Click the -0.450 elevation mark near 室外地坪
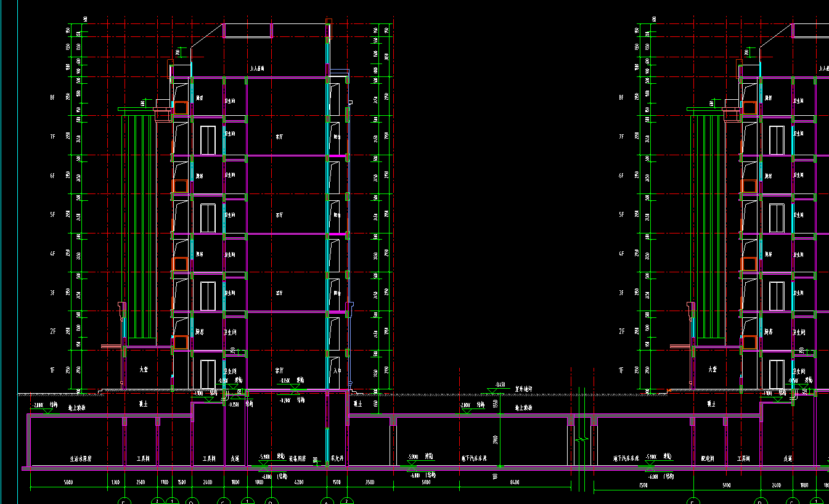829x504 pixels. (500, 385)
